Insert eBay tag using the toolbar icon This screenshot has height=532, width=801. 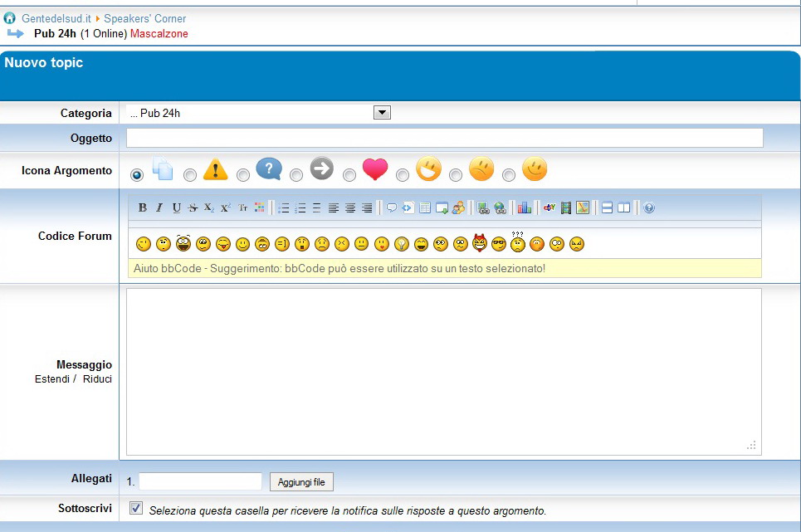click(549, 207)
